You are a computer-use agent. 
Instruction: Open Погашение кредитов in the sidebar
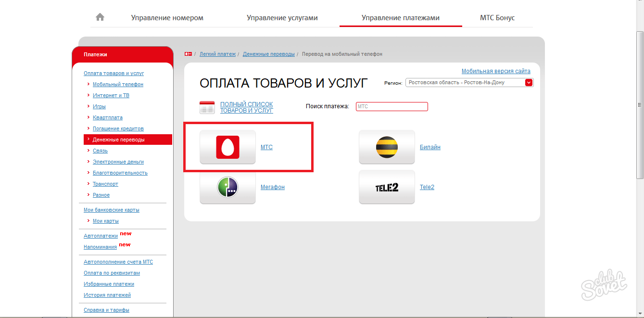pos(118,128)
